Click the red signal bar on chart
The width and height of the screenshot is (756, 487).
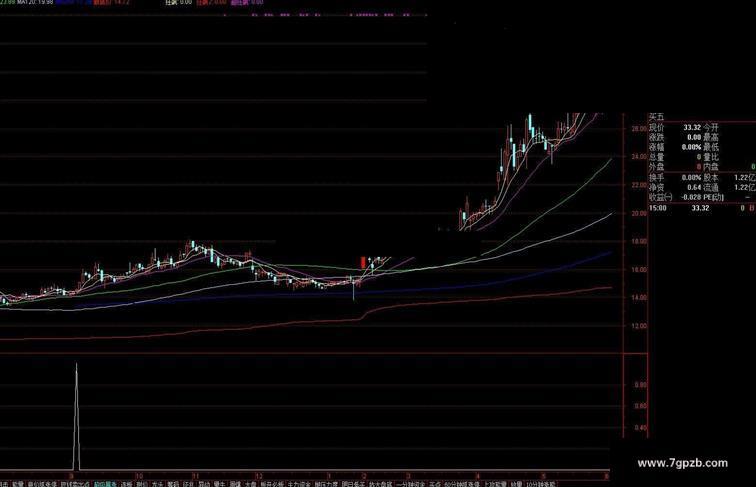point(363,263)
